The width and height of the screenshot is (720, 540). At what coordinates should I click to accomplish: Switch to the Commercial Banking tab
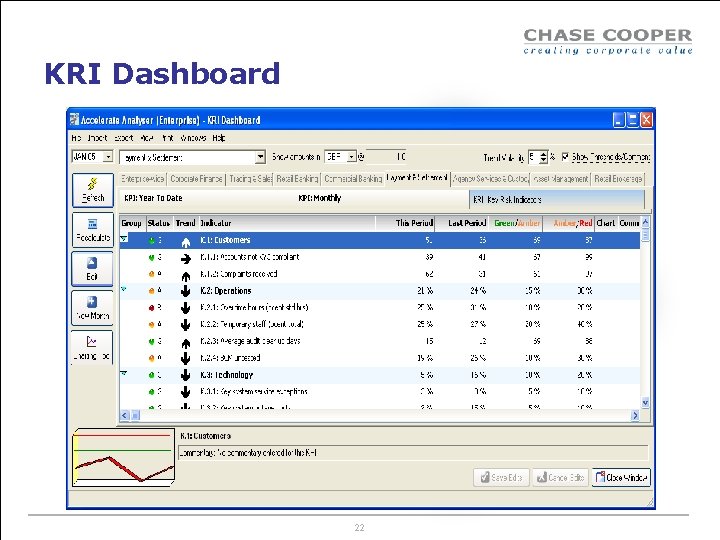[353, 179]
